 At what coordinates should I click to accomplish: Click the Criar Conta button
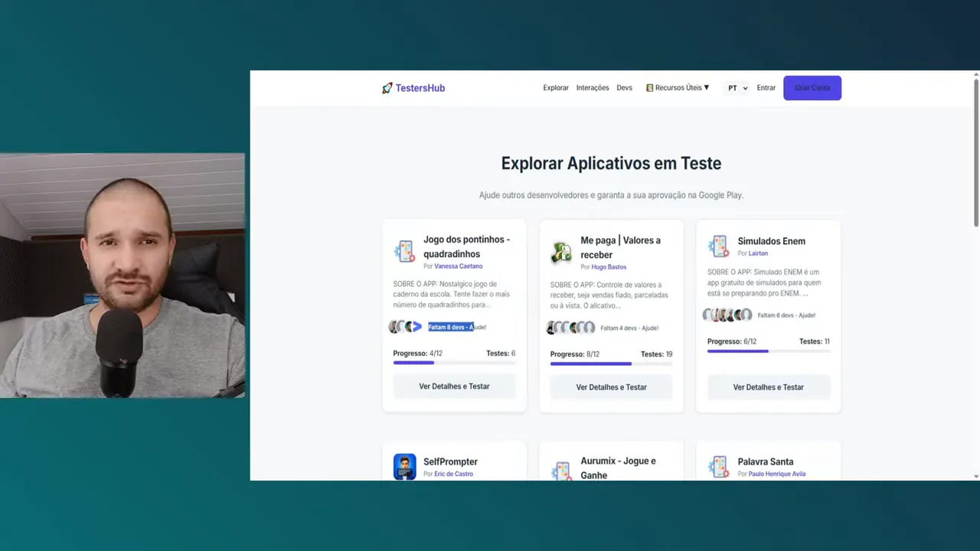coord(812,88)
